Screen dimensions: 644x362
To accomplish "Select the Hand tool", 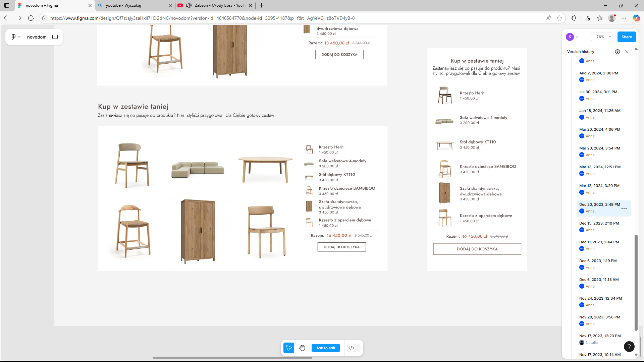I will [x=302, y=348].
